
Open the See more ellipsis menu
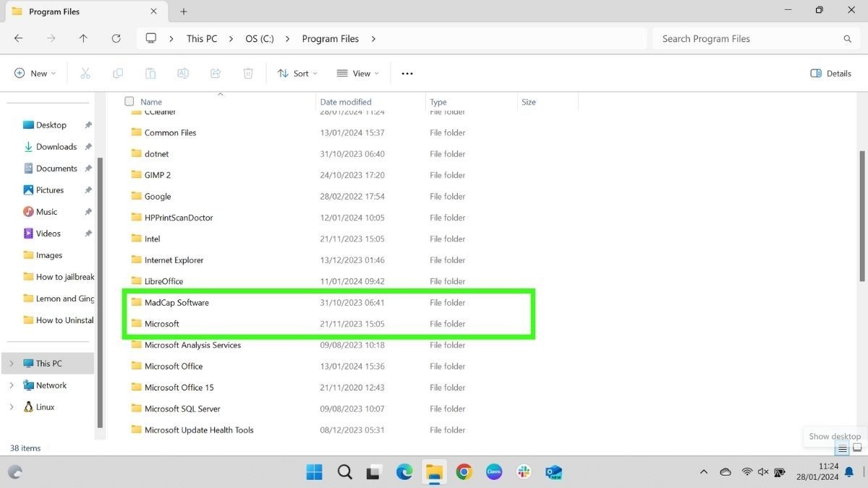coord(407,73)
